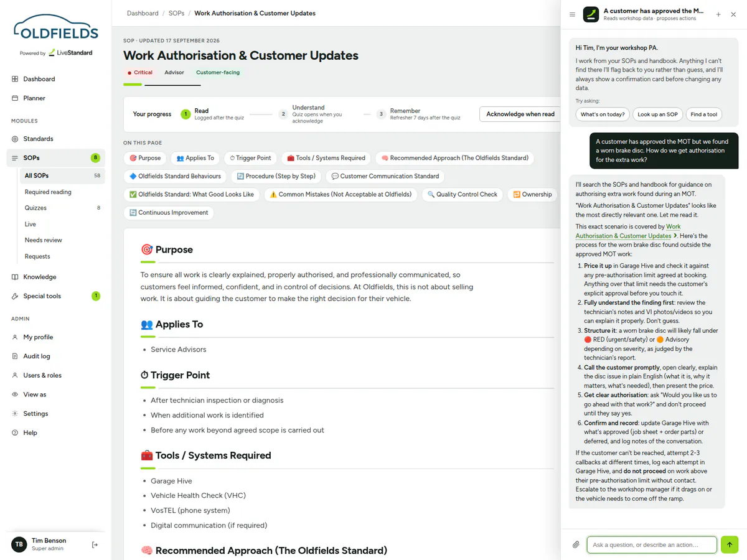The height and width of the screenshot is (560, 747).
Task: Open Needs review under SOPs
Action: tap(62, 240)
